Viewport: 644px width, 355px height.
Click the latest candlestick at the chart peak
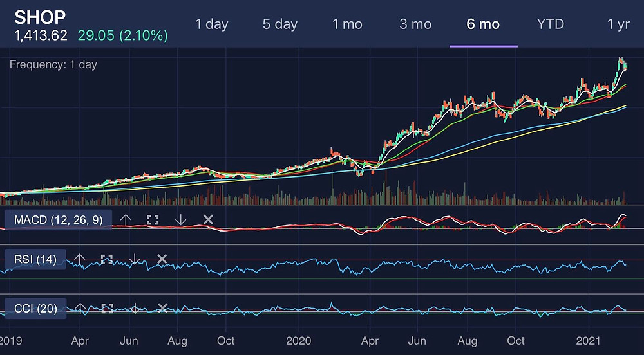coord(625,67)
